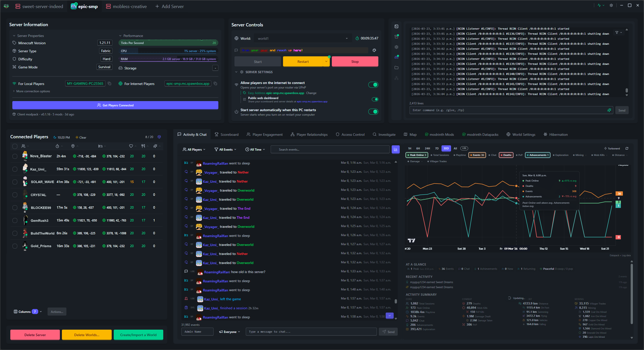The height and width of the screenshot is (350, 644).
Task: Disable internet players connection toggle
Action: point(373,85)
